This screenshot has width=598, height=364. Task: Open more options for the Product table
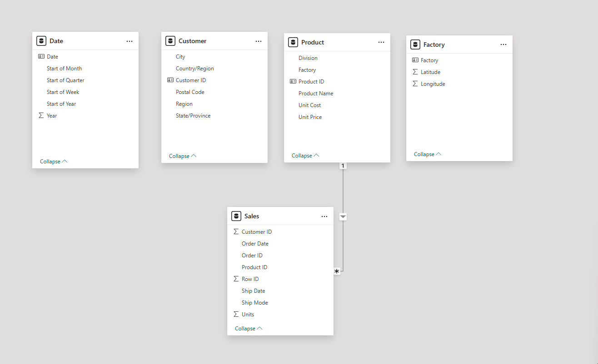click(x=381, y=43)
